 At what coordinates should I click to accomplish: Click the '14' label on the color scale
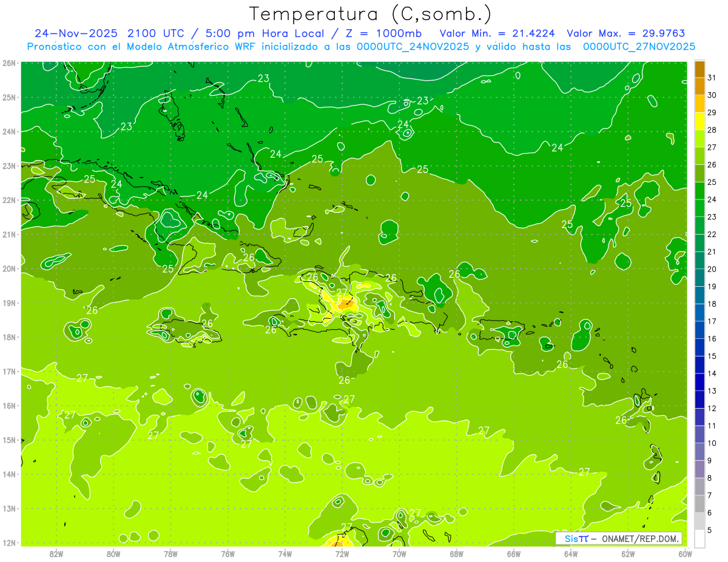[712, 373]
